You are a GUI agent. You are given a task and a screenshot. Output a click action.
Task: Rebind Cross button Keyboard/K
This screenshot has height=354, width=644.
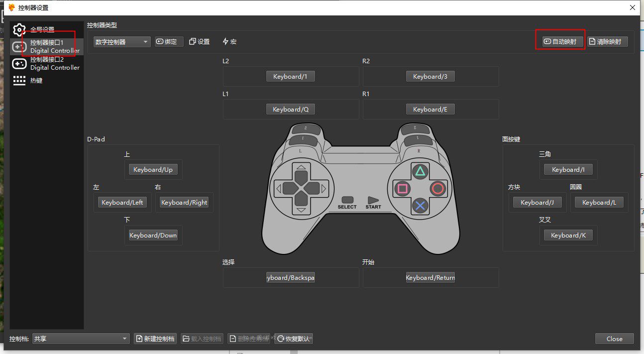point(568,236)
